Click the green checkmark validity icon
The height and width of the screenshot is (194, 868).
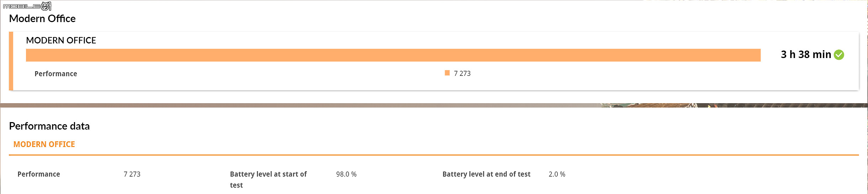(x=839, y=55)
